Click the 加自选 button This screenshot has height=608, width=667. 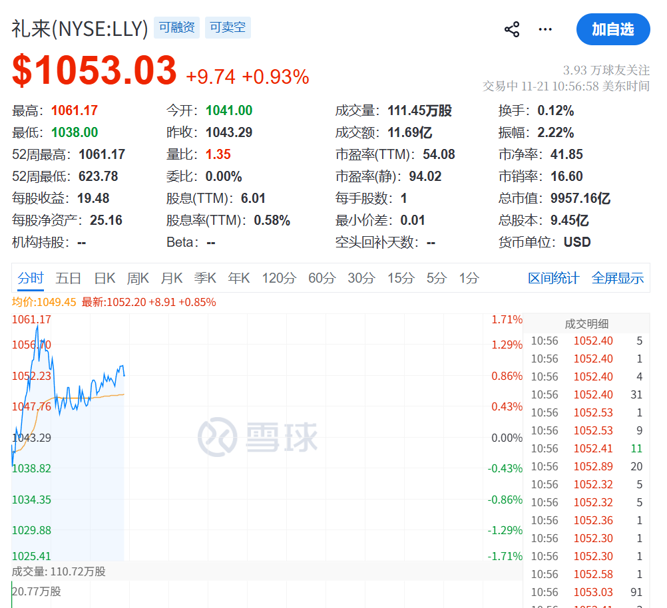click(612, 29)
